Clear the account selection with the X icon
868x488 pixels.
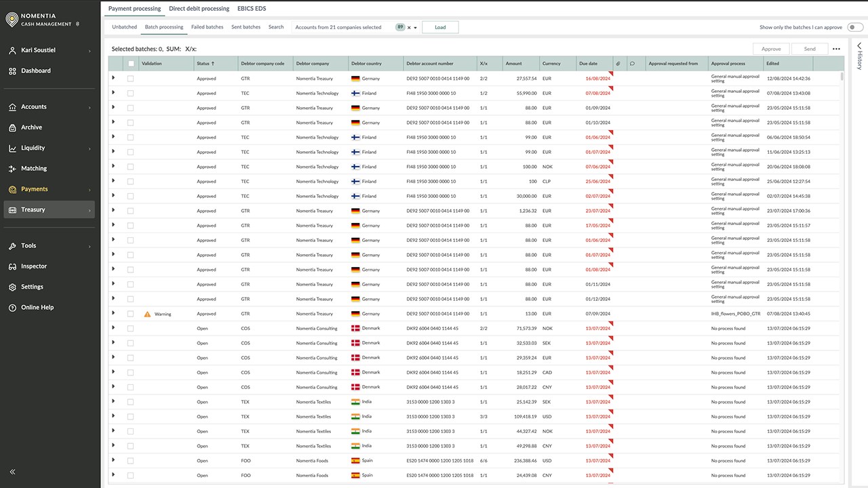tap(409, 28)
